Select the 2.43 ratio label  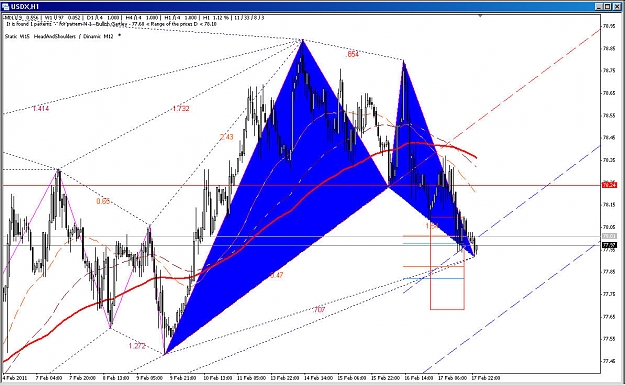(x=226, y=137)
